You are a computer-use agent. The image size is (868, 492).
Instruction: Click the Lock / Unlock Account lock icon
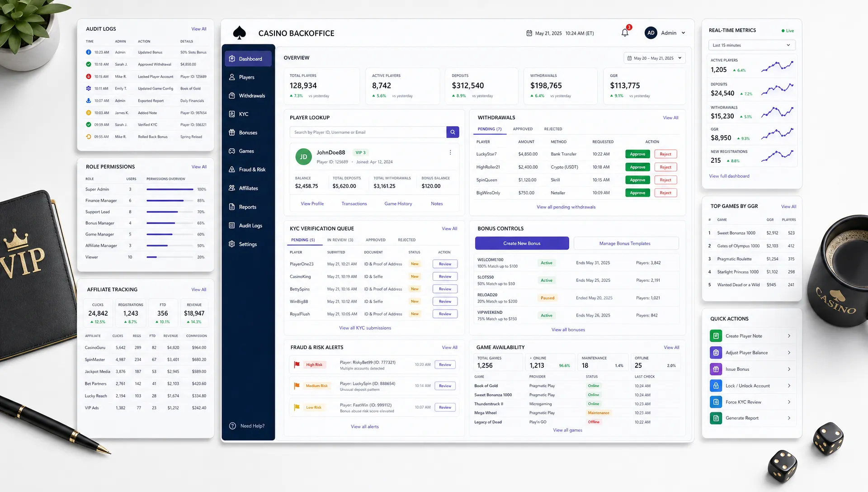[x=716, y=386]
